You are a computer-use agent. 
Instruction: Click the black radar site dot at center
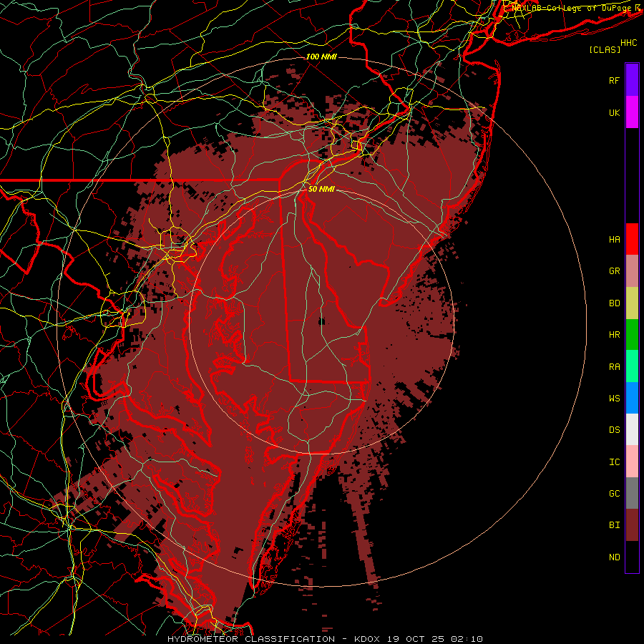click(x=321, y=321)
